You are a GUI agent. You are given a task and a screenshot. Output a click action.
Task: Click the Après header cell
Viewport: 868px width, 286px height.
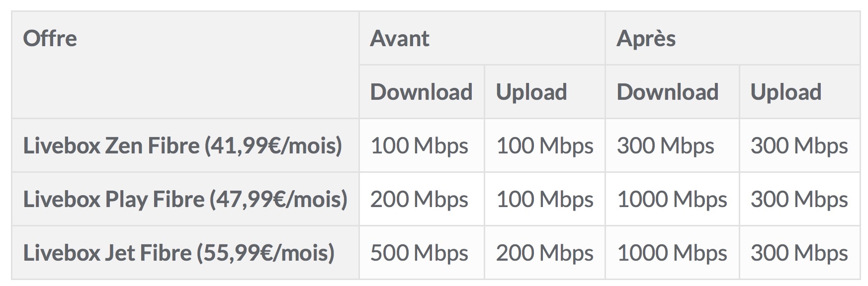(646, 39)
